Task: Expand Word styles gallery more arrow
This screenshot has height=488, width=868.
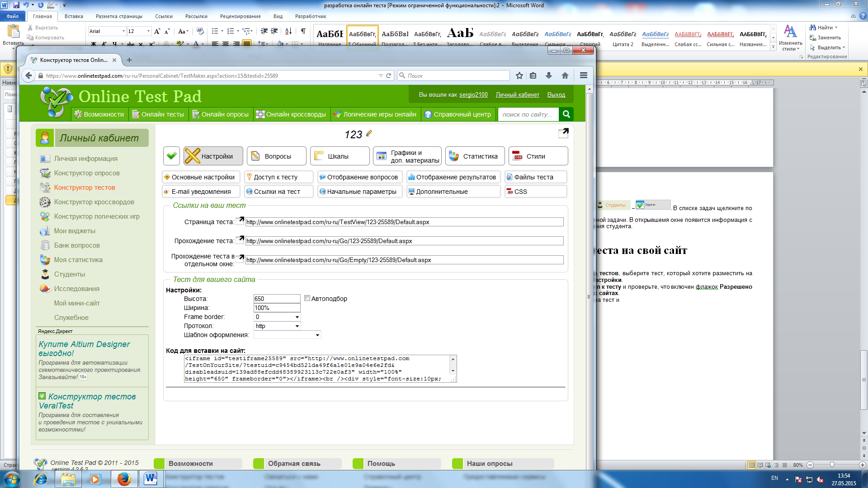Action: [774, 47]
